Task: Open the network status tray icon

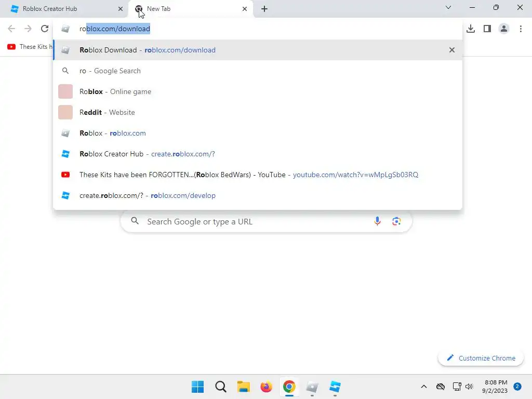Action: (457, 387)
